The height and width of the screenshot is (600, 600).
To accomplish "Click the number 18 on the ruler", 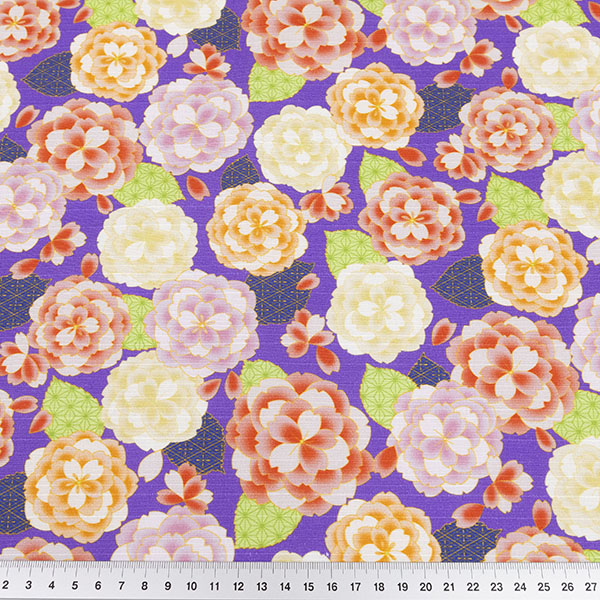I will click(379, 587).
